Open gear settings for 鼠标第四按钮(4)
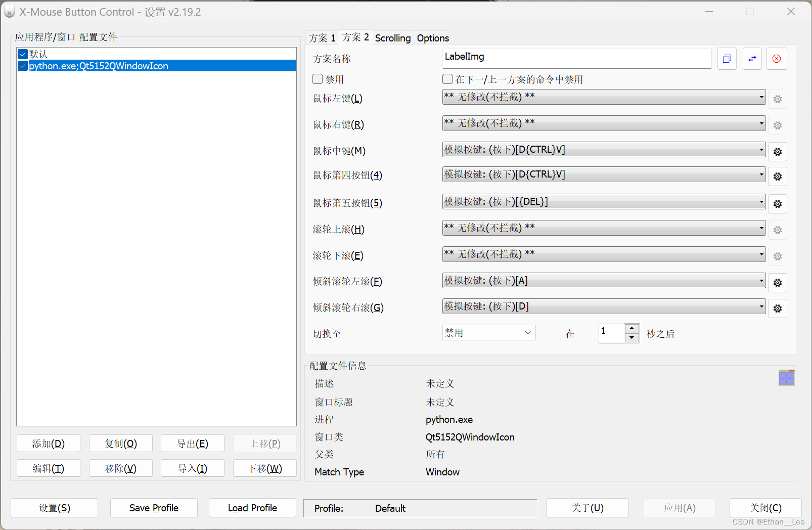Image resolution: width=812 pixels, height=530 pixels. (x=778, y=176)
